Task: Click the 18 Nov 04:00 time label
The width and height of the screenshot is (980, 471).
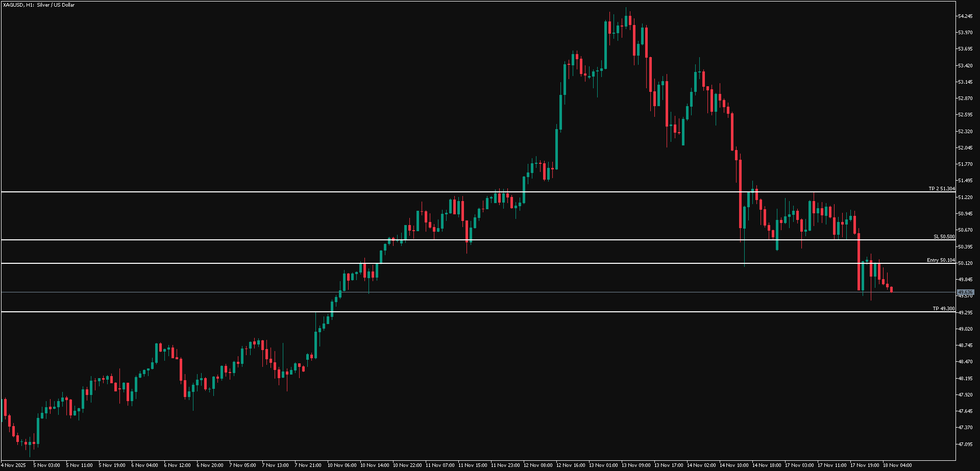Action: click(x=897, y=465)
